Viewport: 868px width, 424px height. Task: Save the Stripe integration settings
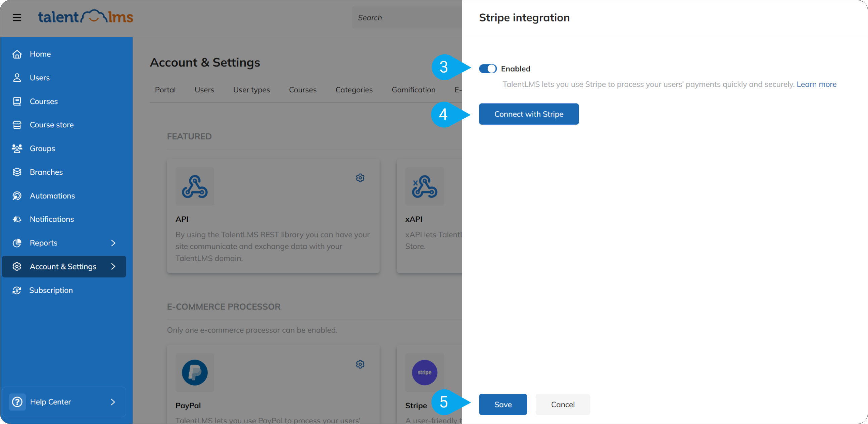[x=503, y=404]
